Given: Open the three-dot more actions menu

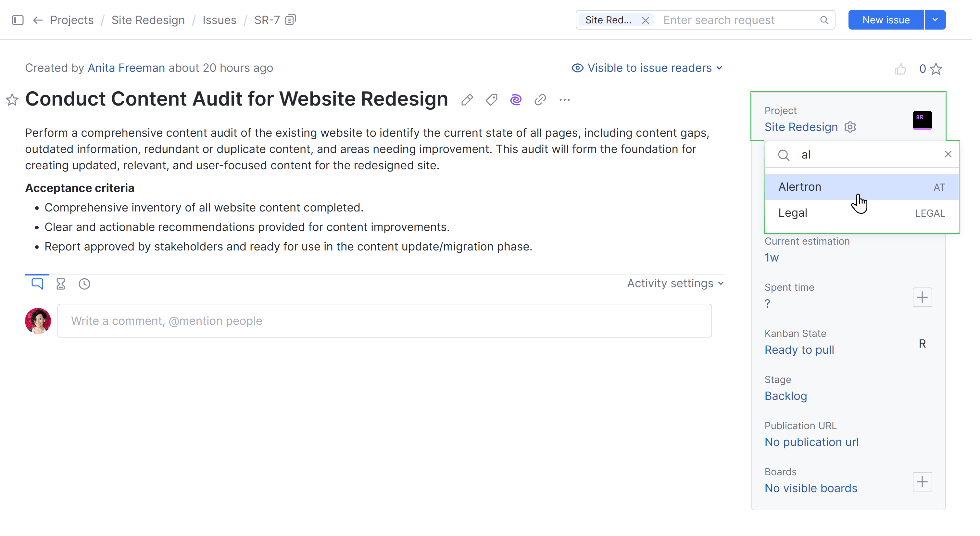Looking at the screenshot, I should (x=564, y=100).
